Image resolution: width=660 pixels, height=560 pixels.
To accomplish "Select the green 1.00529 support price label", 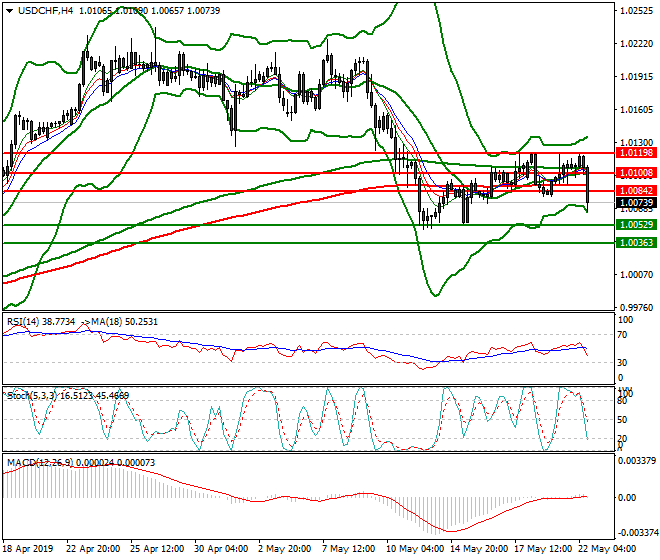I will [x=637, y=225].
